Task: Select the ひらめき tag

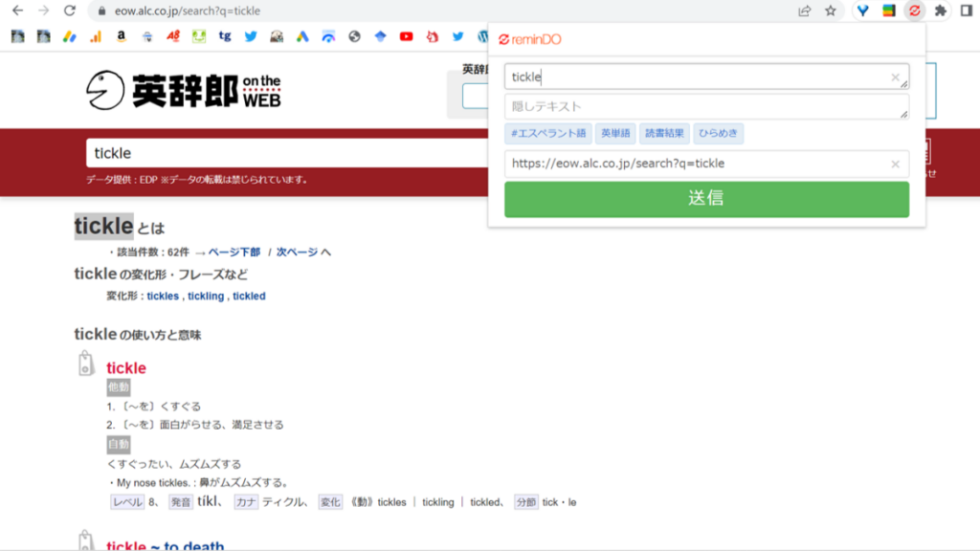Action: tap(718, 133)
